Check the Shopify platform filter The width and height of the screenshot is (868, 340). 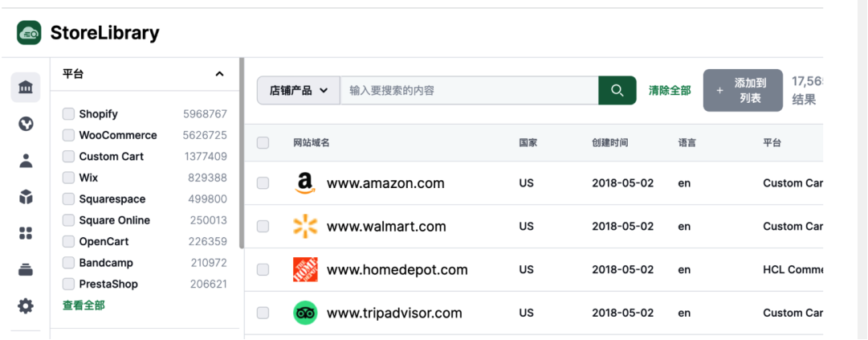[68, 114]
